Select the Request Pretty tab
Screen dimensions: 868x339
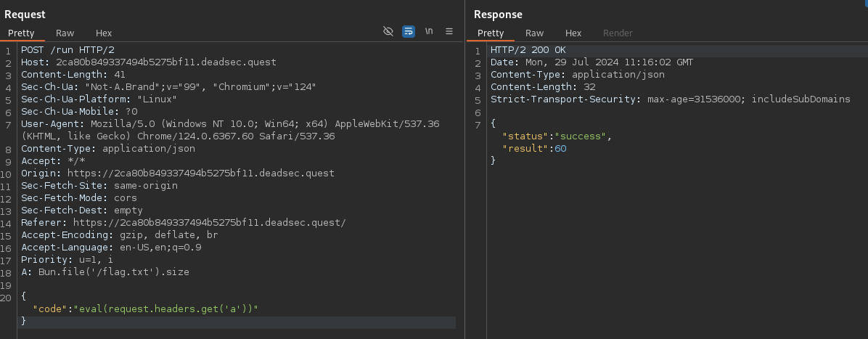[21, 33]
